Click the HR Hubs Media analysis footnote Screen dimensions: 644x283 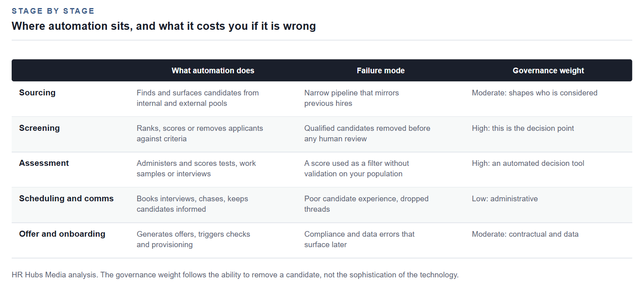[x=235, y=275]
